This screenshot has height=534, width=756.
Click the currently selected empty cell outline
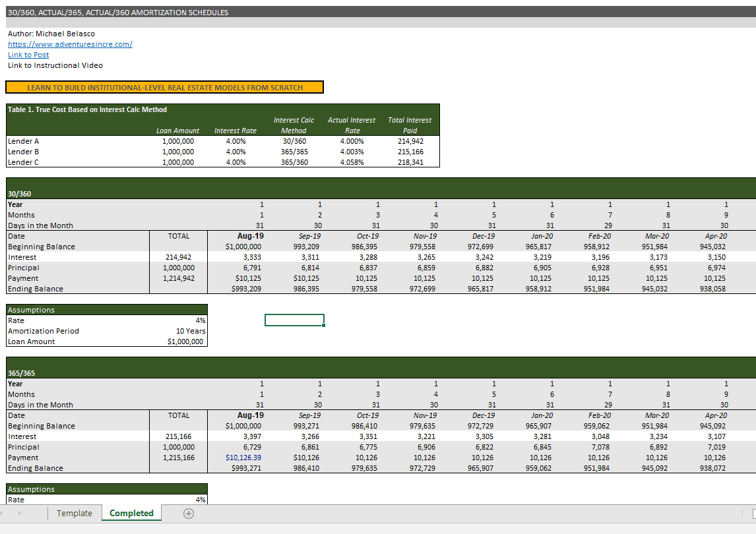294,319
